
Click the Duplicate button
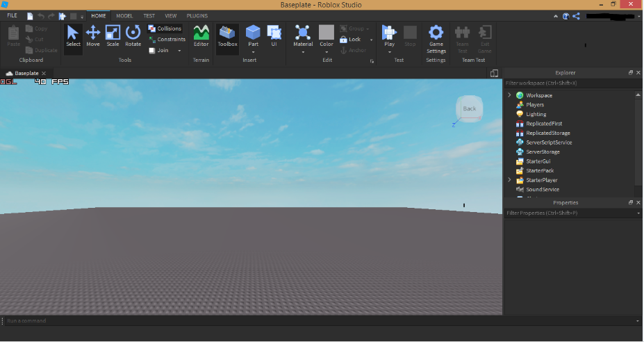point(42,50)
